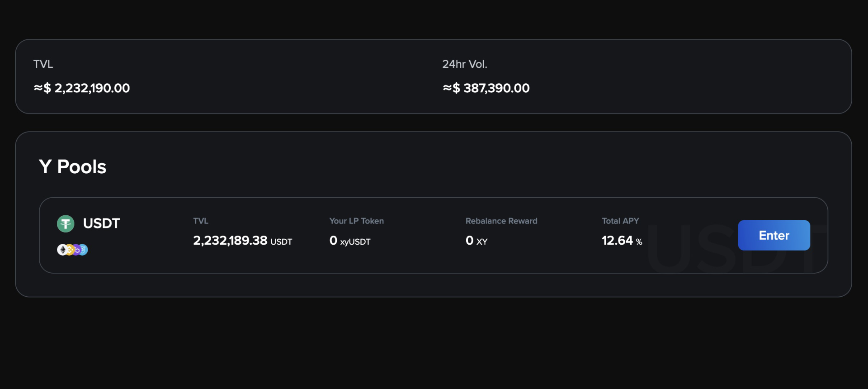Click the Y Pools heading

(72, 167)
